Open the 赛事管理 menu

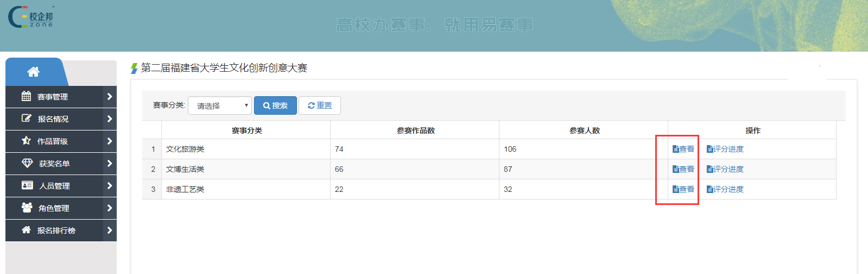tap(61, 97)
